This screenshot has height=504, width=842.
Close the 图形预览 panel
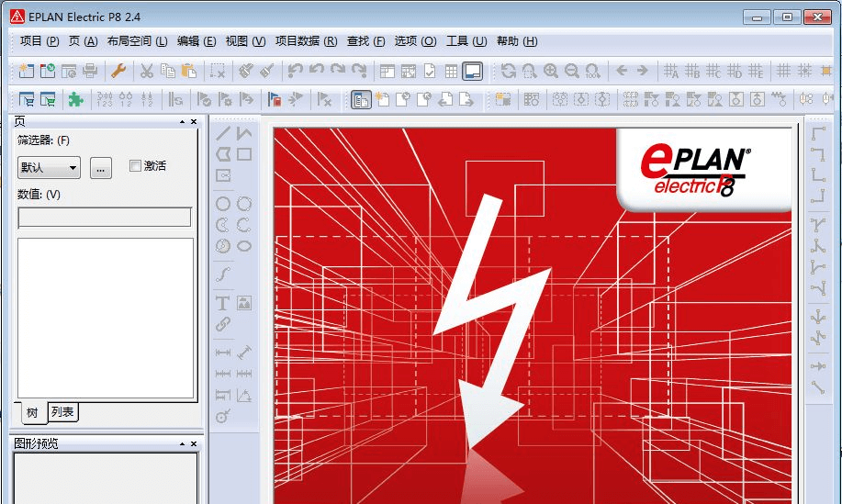pos(194,444)
